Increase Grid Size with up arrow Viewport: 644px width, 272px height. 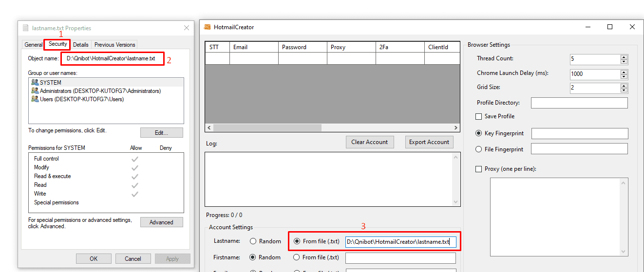click(x=624, y=86)
